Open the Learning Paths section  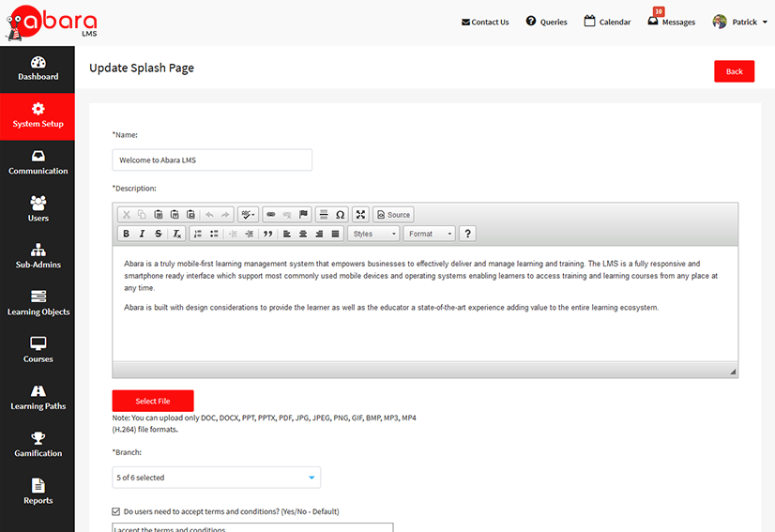pyautogui.click(x=38, y=399)
